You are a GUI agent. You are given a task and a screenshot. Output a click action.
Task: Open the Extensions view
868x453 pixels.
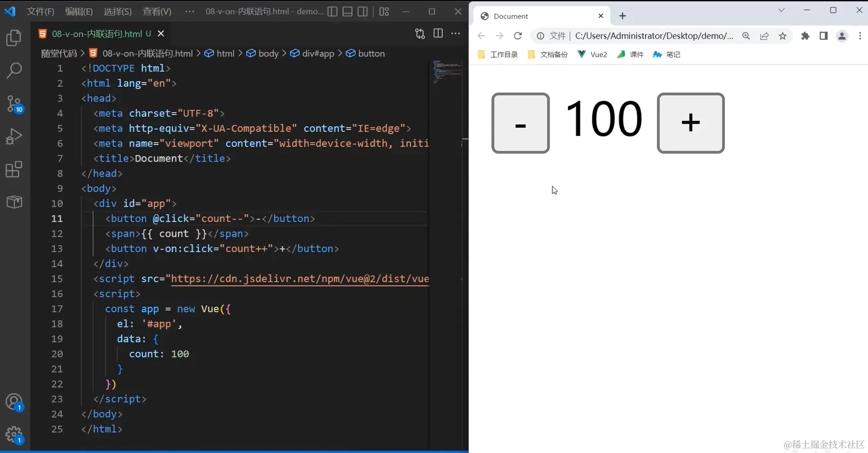(x=14, y=169)
